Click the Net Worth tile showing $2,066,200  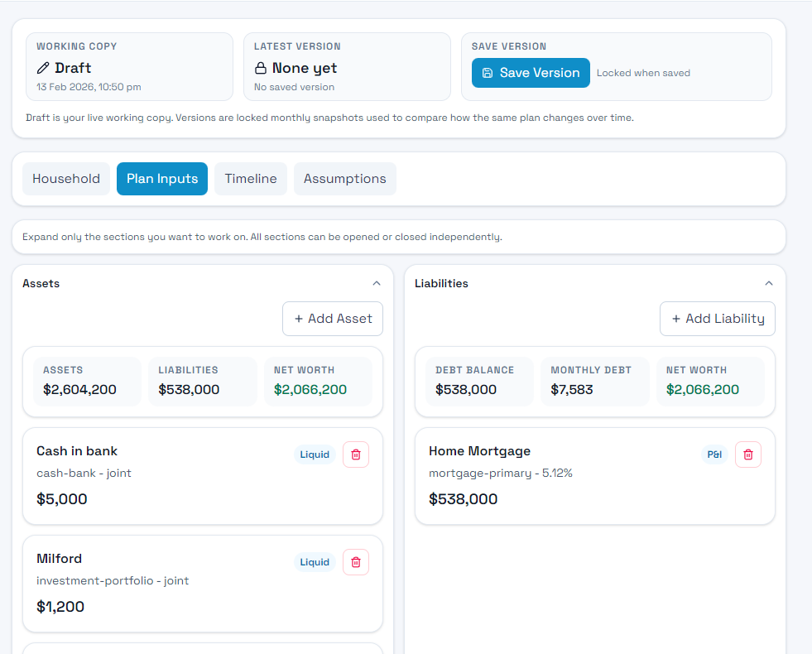point(318,381)
